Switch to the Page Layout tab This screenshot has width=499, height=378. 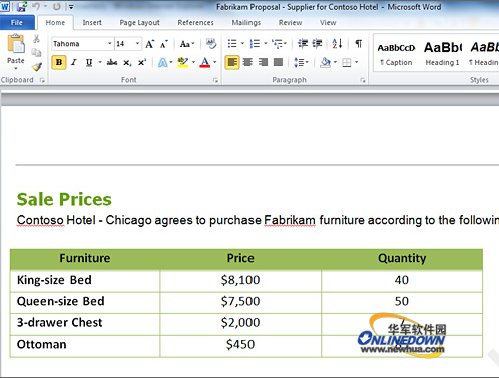click(139, 23)
